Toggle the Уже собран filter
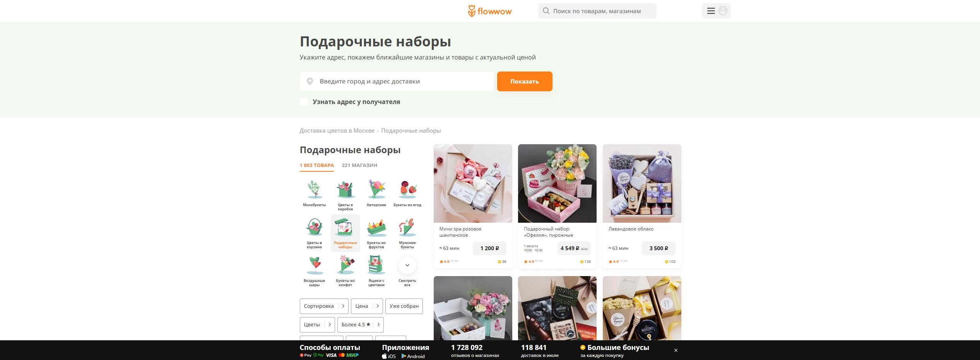This screenshot has height=360, width=980. tap(404, 306)
